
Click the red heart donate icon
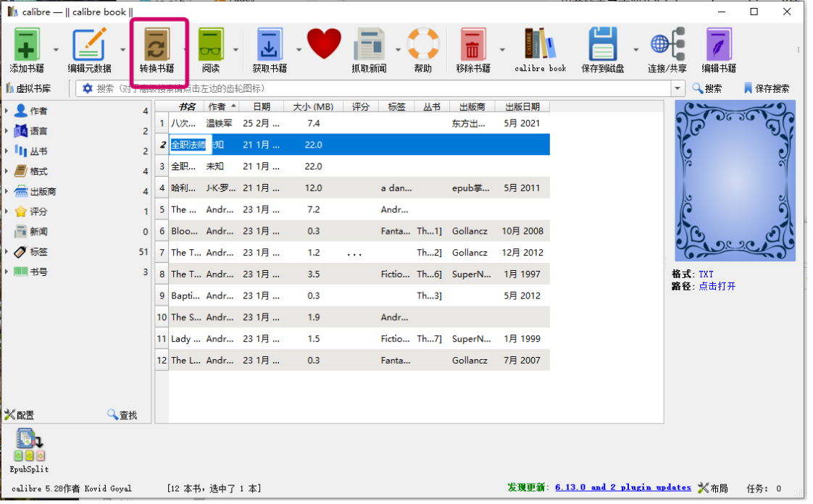pos(324,45)
